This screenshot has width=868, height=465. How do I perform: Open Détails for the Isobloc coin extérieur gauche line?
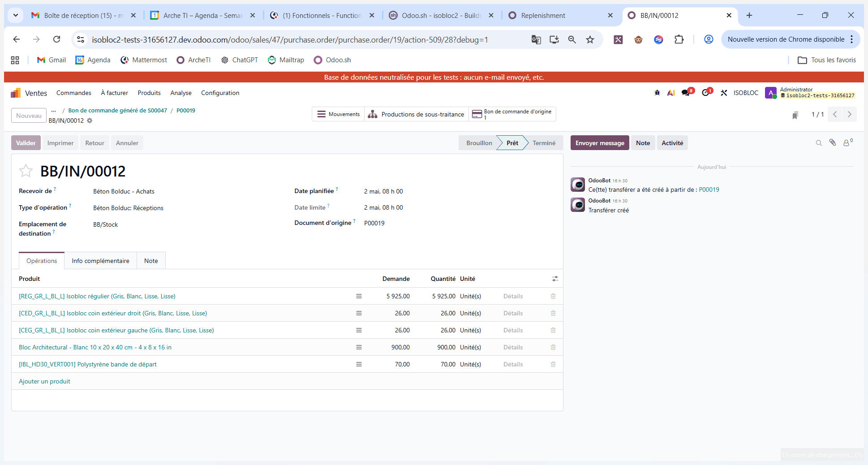[513, 330]
